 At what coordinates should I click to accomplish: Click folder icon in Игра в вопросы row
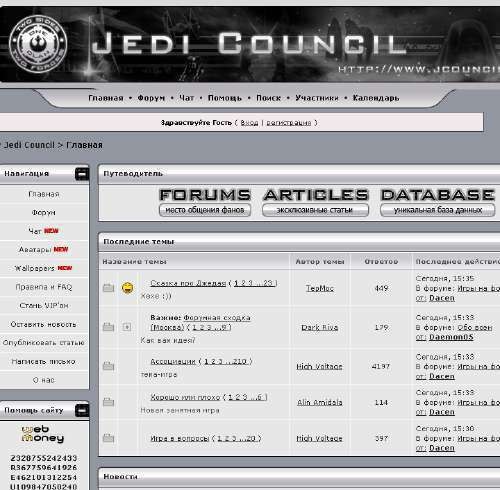click(x=108, y=438)
